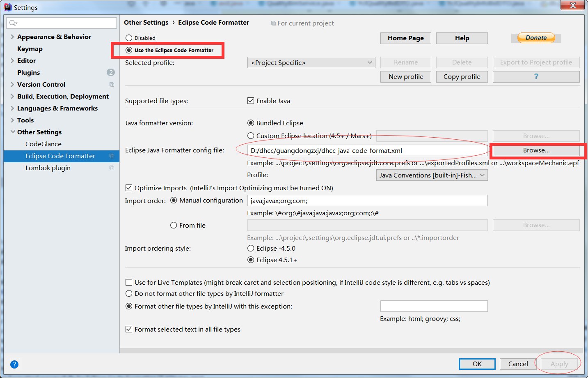Open the Home Page
This screenshot has width=588, height=378.
(405, 38)
